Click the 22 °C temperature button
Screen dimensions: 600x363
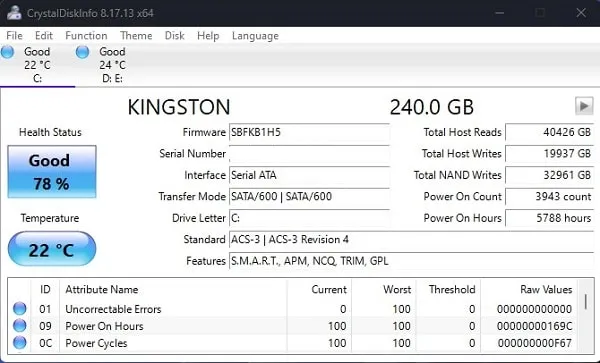coord(52,249)
